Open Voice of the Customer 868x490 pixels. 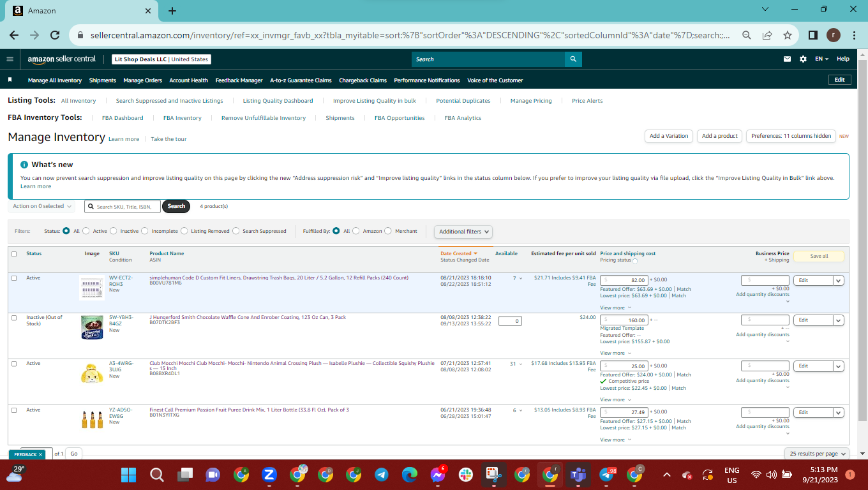click(495, 80)
